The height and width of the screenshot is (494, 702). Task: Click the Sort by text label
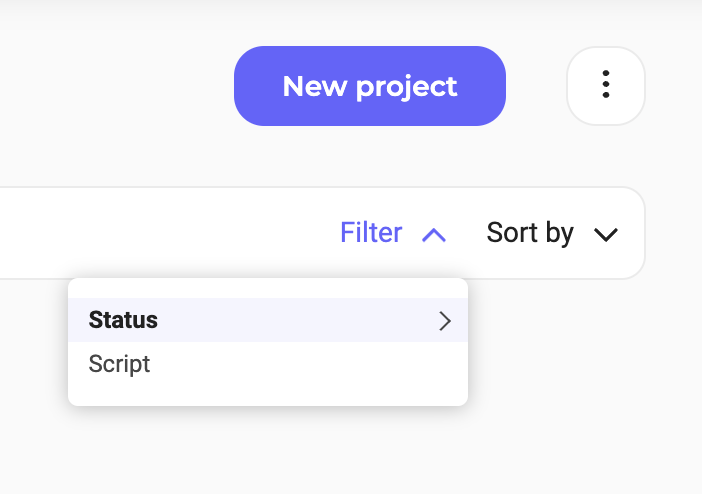[530, 234]
